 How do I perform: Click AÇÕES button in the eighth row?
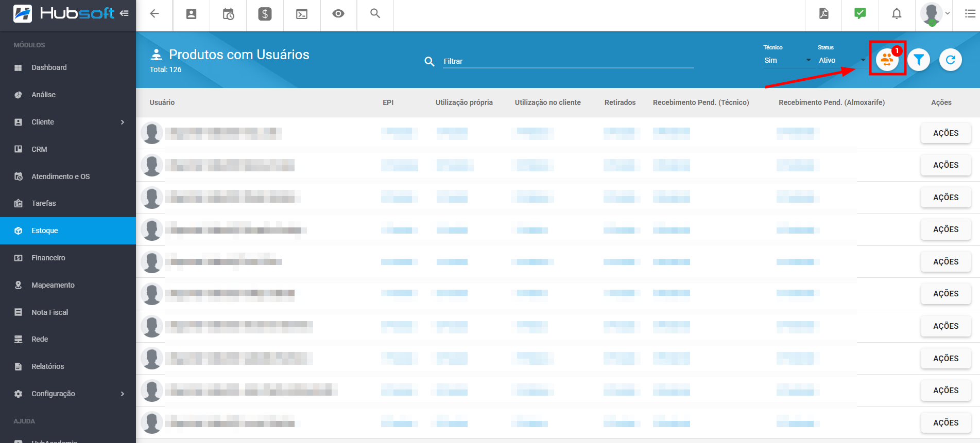click(x=946, y=358)
